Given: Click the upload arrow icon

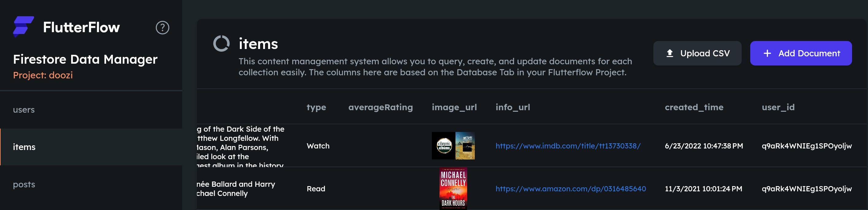Looking at the screenshot, I should (670, 53).
